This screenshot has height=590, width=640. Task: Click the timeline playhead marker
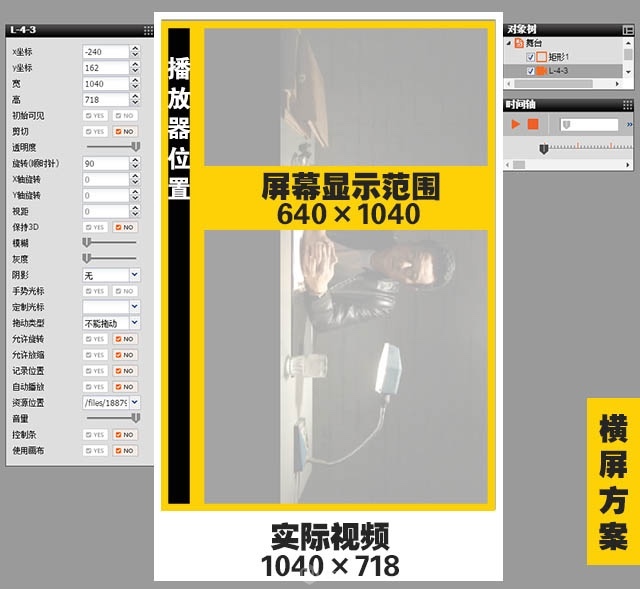pyautogui.click(x=543, y=148)
